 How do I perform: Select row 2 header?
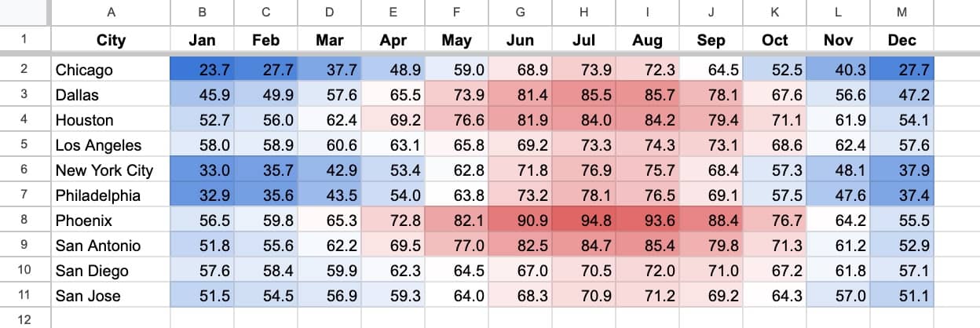(24, 69)
